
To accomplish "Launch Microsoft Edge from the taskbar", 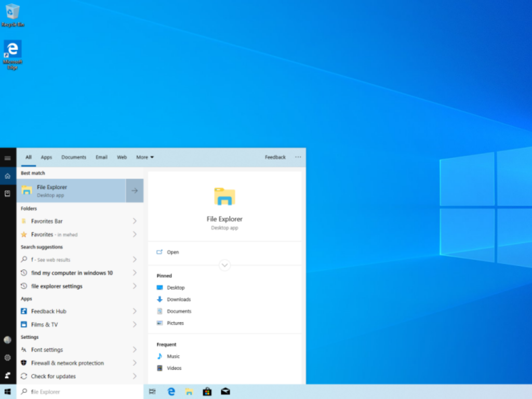I will point(171,392).
